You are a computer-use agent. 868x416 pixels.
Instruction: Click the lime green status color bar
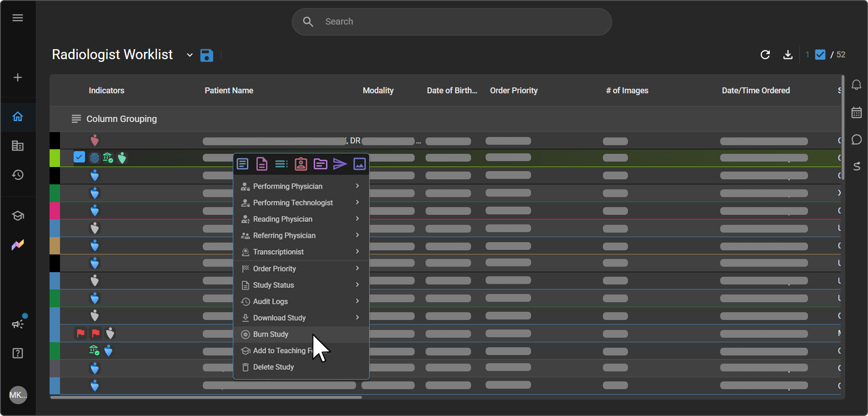click(x=55, y=158)
